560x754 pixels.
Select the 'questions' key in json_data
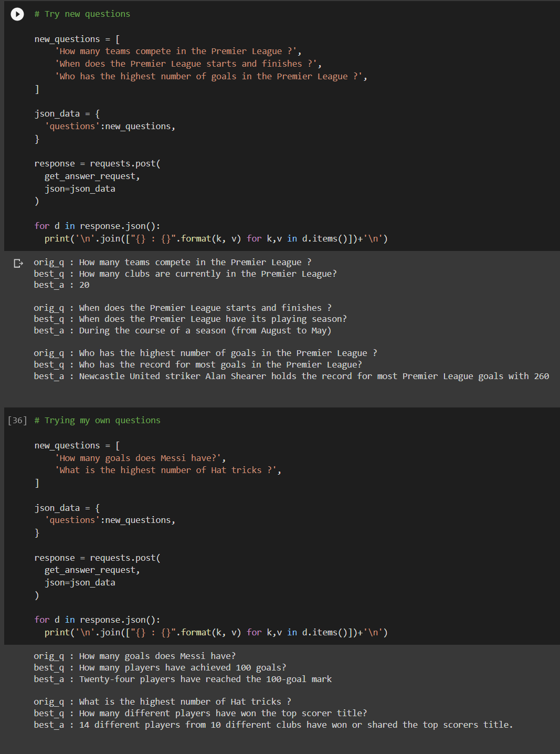(71, 125)
